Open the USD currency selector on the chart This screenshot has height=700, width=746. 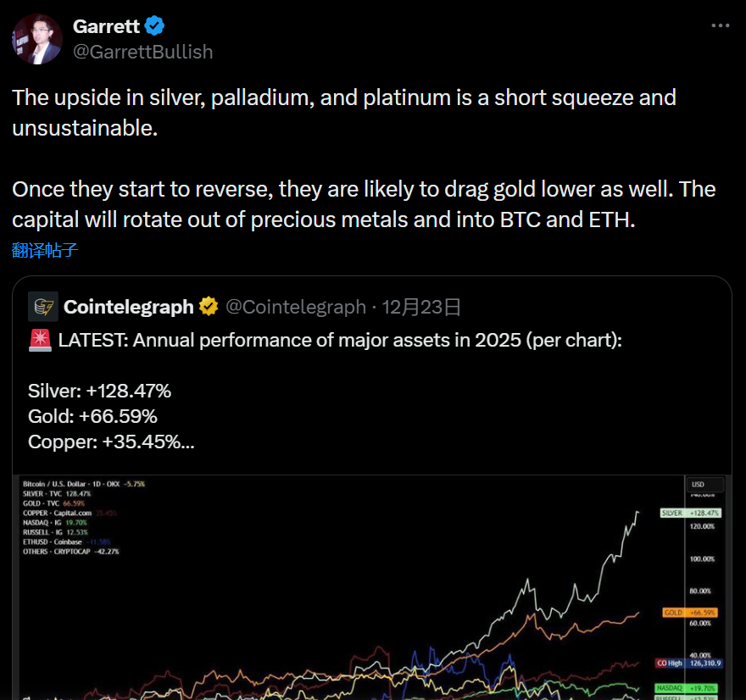[x=699, y=485]
